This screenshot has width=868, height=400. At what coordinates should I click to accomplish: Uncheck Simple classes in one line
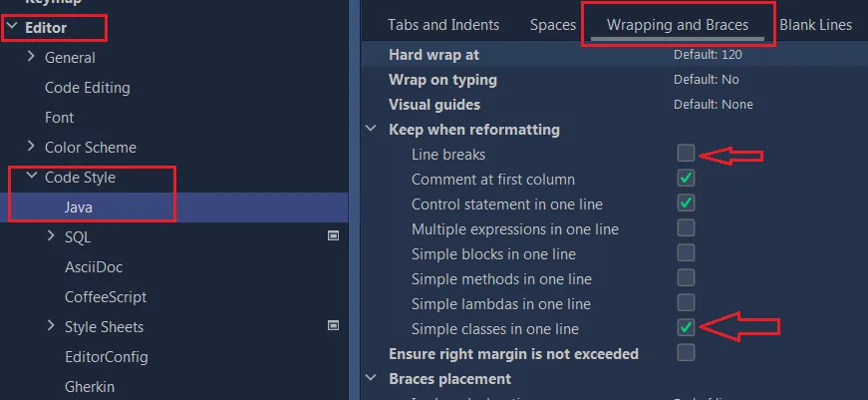pos(686,328)
